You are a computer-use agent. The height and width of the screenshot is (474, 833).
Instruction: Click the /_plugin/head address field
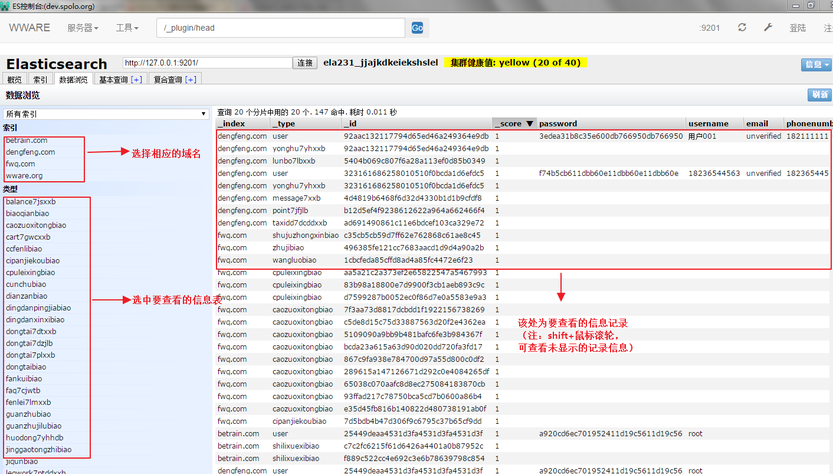tap(280, 28)
